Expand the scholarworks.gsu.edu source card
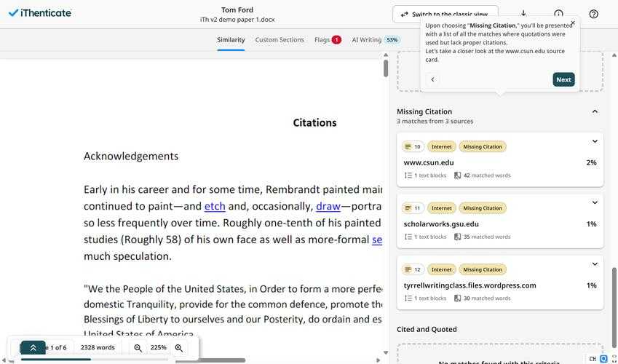Viewport: 618px width, 364px height. pos(594,202)
